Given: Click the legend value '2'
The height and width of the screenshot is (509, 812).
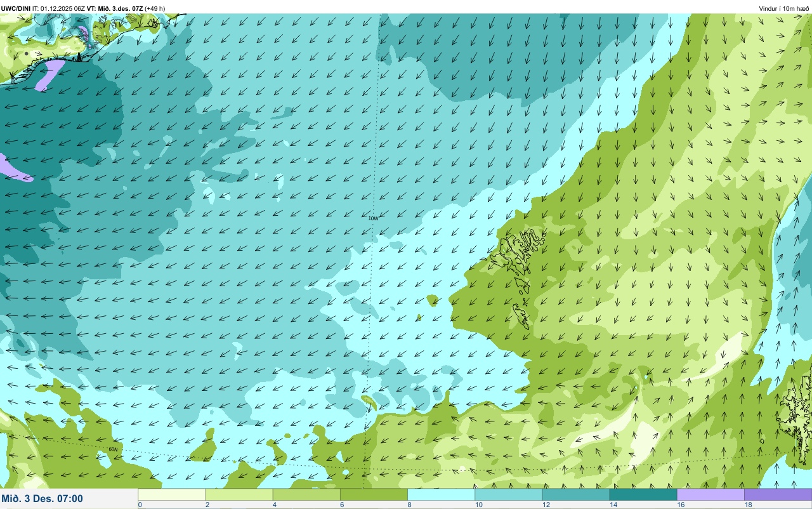Looking at the screenshot, I should (x=207, y=505).
